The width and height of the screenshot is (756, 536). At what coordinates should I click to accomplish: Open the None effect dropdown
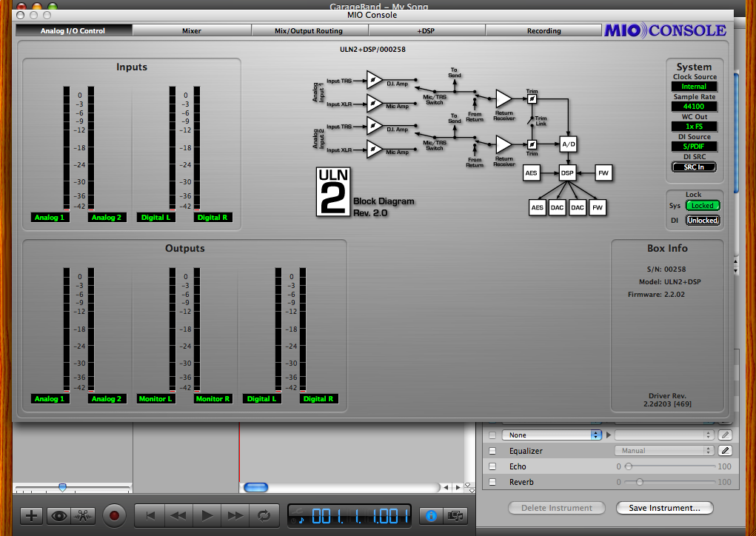point(552,435)
